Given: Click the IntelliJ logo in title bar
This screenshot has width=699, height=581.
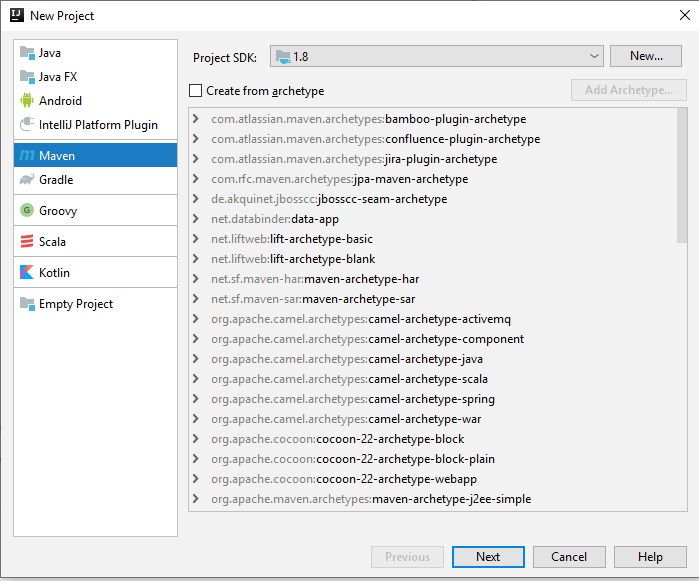Looking at the screenshot, I should 16,15.
